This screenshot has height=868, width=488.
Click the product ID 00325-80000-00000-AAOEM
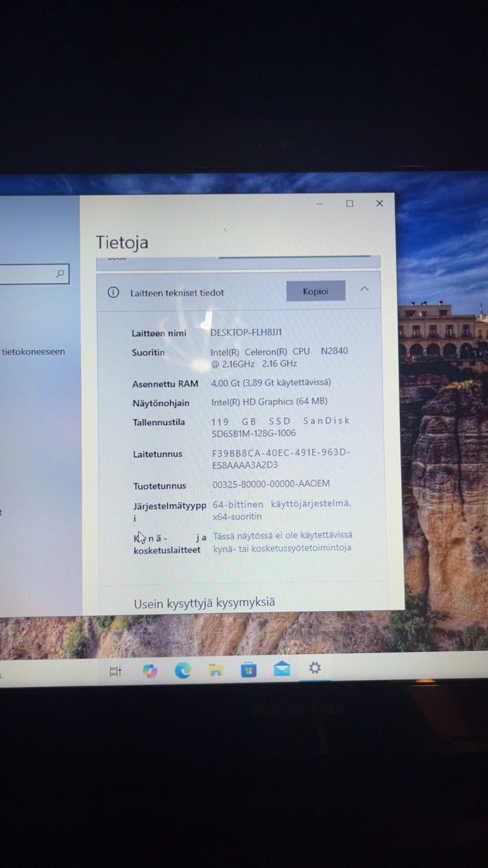(x=271, y=484)
